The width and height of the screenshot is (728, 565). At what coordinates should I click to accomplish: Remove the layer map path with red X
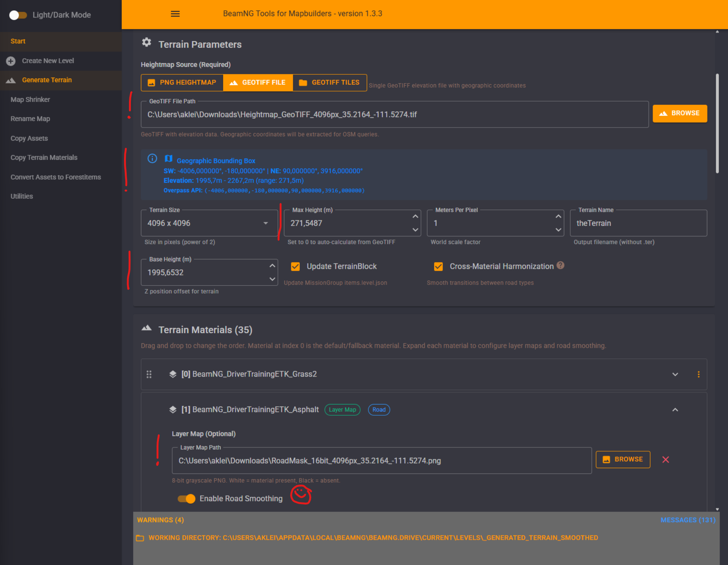pyautogui.click(x=666, y=460)
